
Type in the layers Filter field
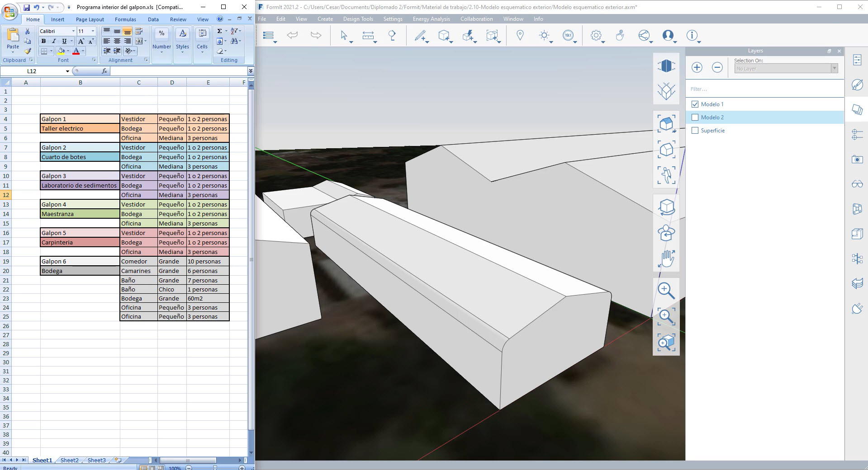[764, 89]
